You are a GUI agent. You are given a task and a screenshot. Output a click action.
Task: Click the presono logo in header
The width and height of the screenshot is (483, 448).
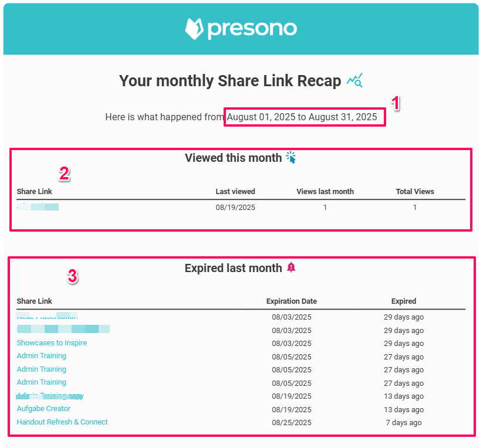click(241, 29)
